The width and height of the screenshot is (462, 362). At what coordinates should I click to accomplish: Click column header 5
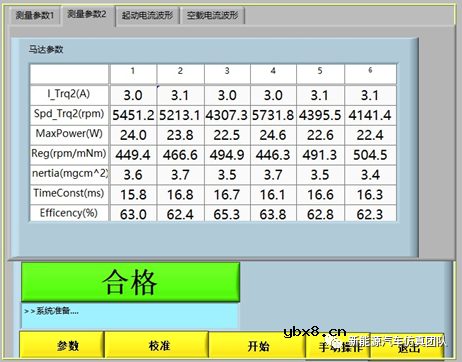point(320,74)
